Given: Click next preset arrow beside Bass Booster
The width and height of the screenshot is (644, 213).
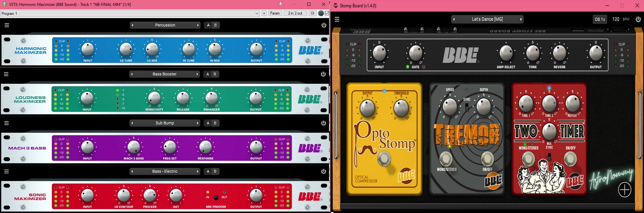Looking at the screenshot, I should click(x=198, y=74).
